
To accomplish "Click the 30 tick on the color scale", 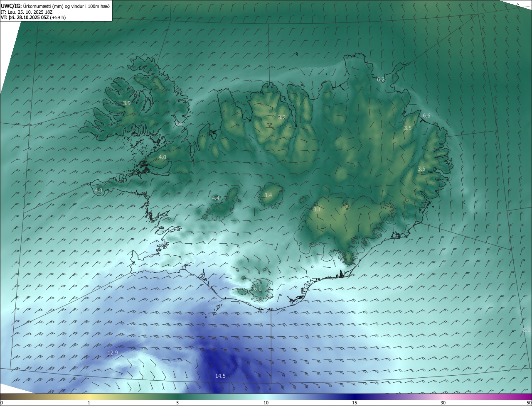I will [x=443, y=403].
